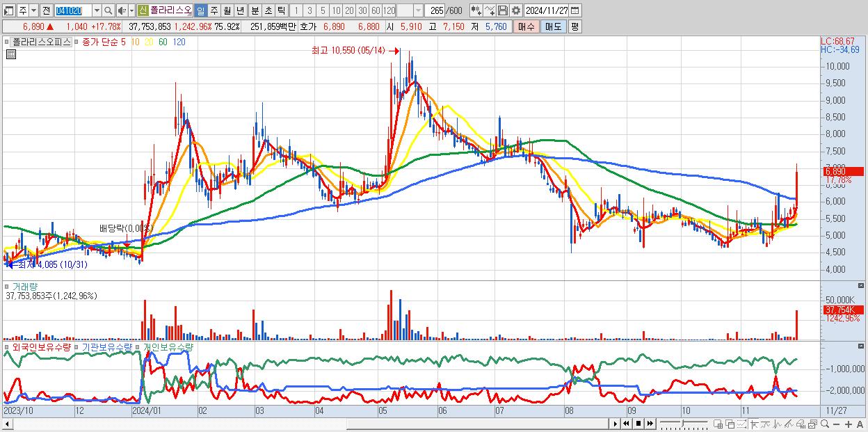
Task: Select interval 5 button
Action: 323,10
